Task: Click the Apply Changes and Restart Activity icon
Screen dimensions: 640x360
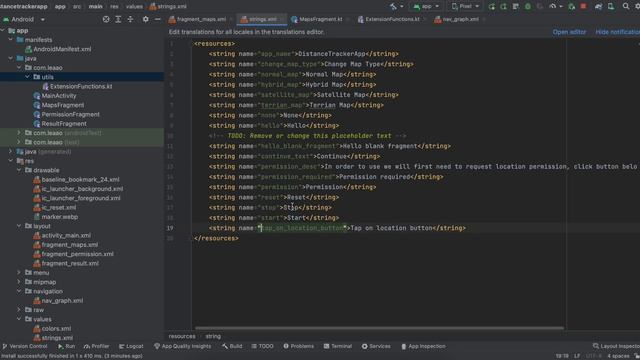Action: pyautogui.click(x=503, y=7)
